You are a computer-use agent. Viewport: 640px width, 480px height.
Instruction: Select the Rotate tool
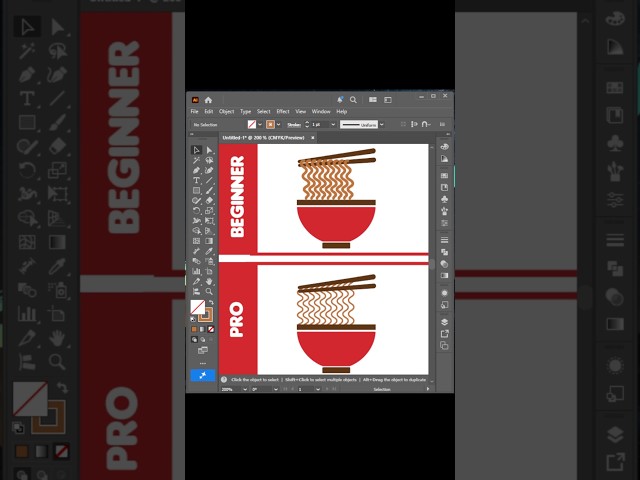(x=196, y=211)
